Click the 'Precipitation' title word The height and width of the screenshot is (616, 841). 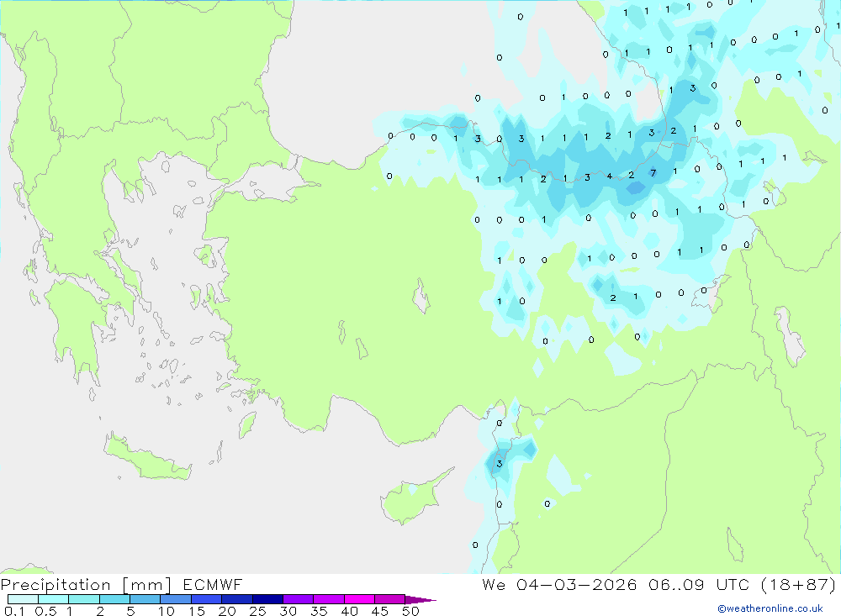click(56, 585)
